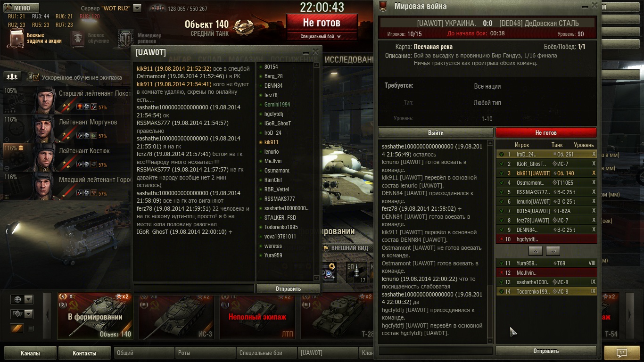Toggle the red Не готов status in the battle room
644x362 pixels.
point(546,133)
